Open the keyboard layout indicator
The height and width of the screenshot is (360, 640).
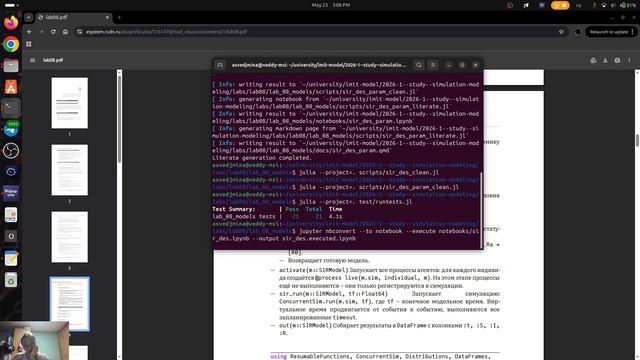(x=578, y=5)
